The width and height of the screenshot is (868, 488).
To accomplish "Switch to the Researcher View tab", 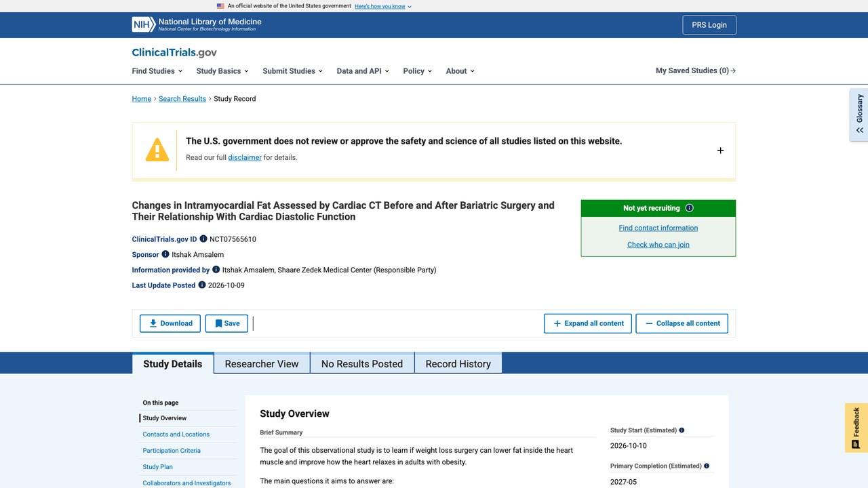I will coord(262,363).
